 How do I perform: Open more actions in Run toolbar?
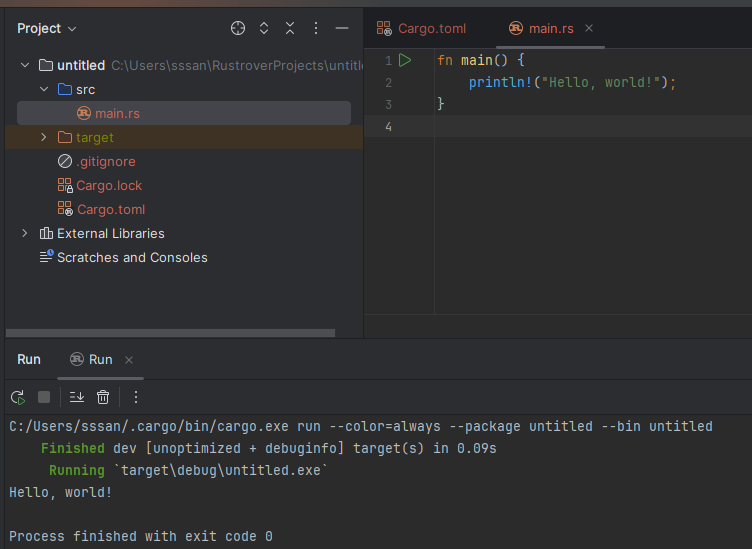coord(136,397)
